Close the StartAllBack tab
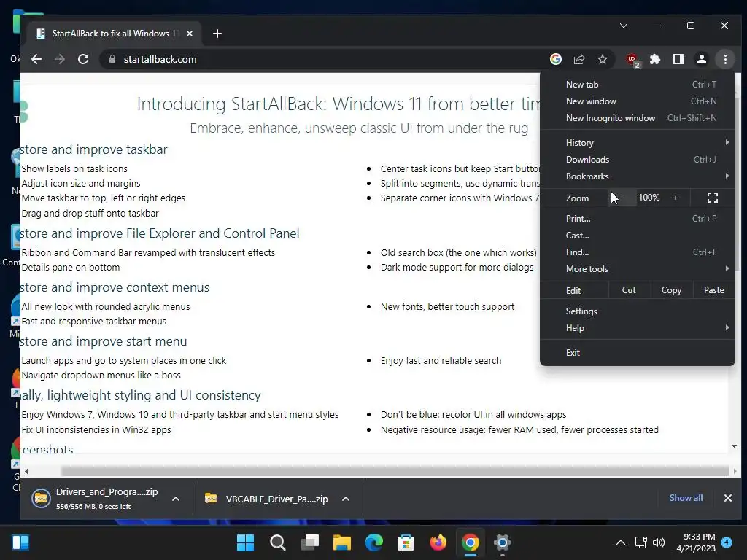The image size is (747, 560). 190,34
